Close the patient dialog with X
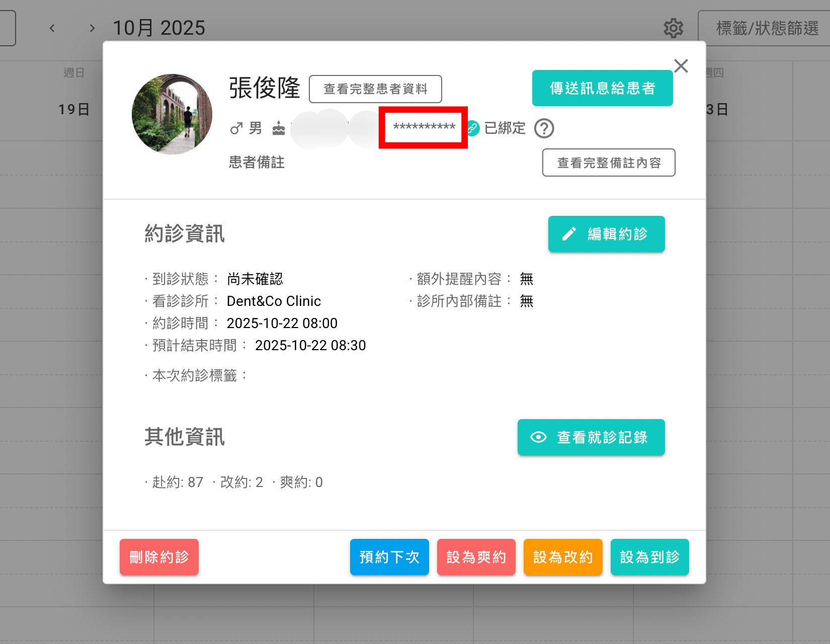The width and height of the screenshot is (830, 644). pos(681,66)
